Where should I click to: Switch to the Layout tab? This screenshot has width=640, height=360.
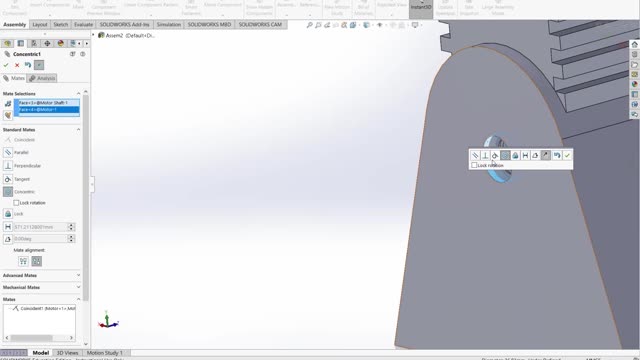point(40,25)
